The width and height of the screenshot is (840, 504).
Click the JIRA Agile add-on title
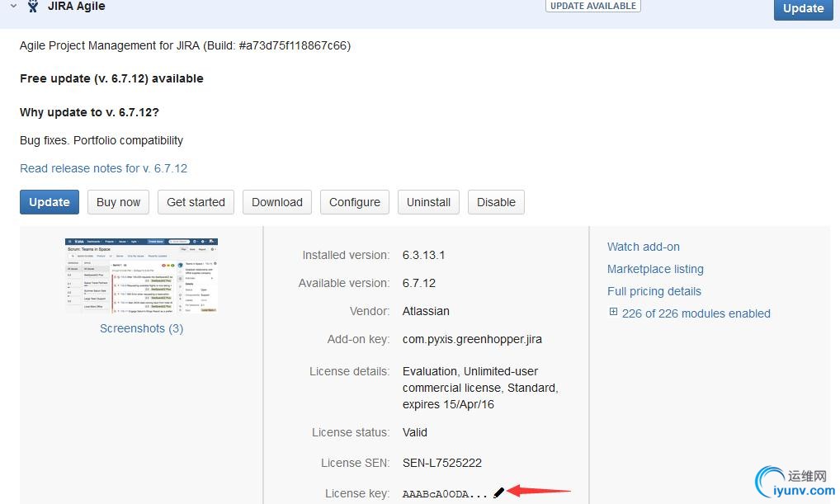pyautogui.click(x=76, y=7)
